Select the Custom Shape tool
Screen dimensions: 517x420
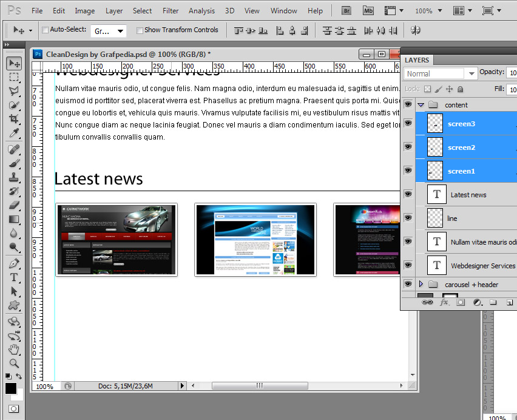pyautogui.click(x=14, y=305)
